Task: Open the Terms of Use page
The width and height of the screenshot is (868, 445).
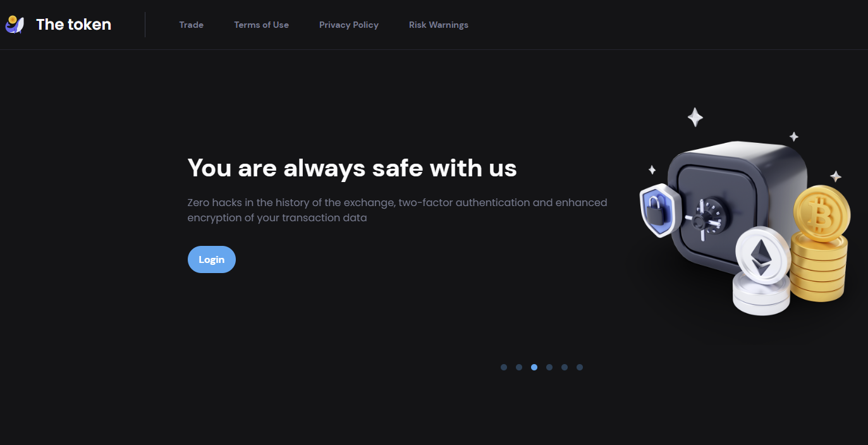Action: (261, 25)
